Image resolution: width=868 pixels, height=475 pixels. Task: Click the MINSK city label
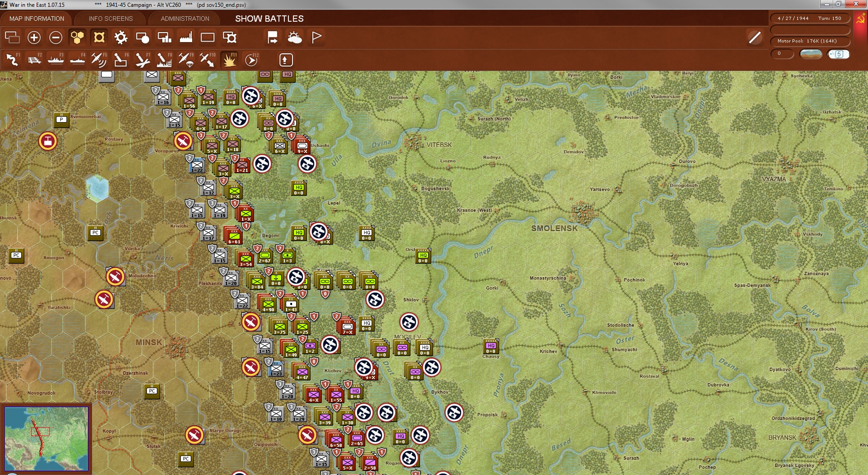point(149,342)
